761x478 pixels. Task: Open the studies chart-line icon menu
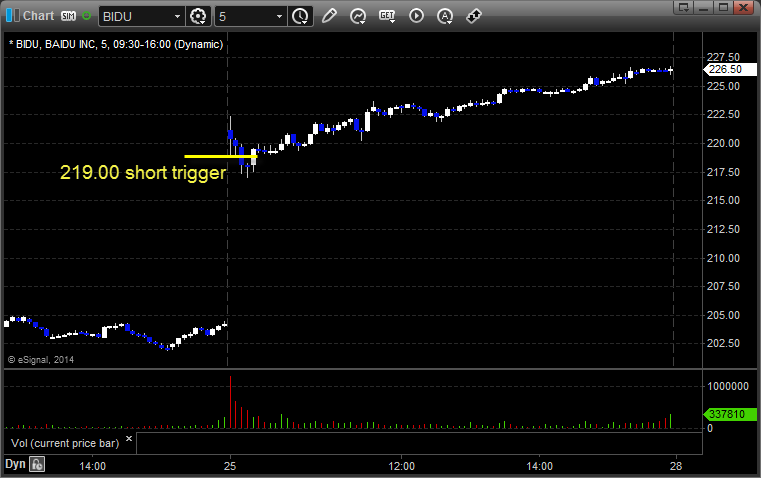[x=358, y=16]
